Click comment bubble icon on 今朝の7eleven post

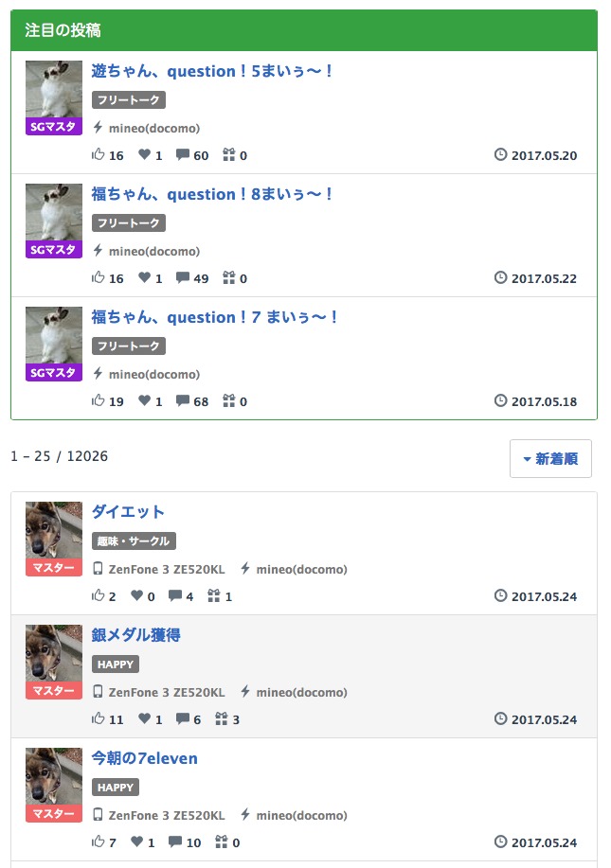coord(174,842)
